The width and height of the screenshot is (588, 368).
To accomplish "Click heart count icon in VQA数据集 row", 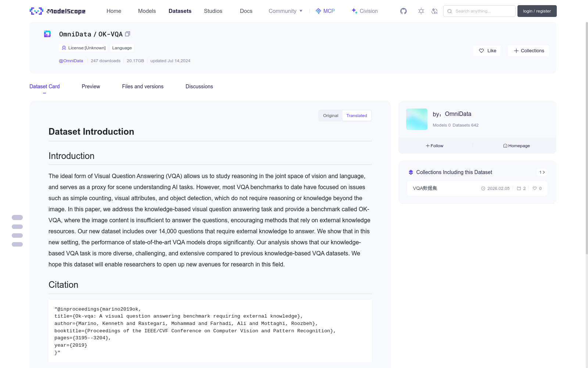I will point(535,188).
